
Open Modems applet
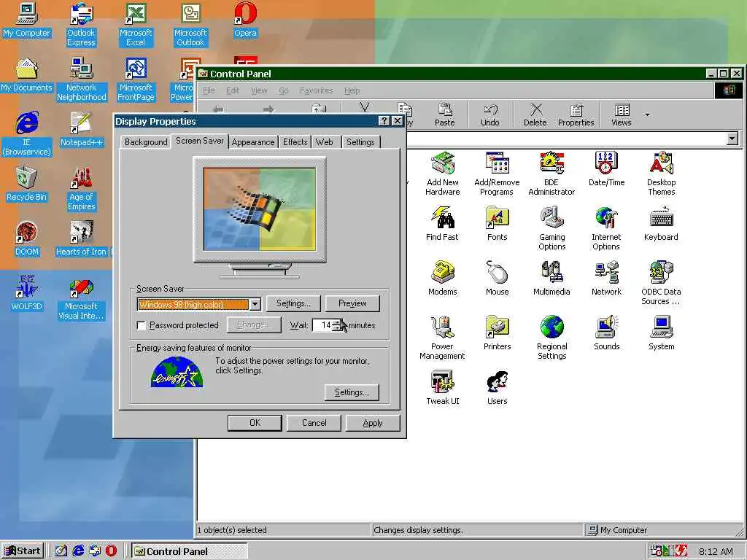(x=443, y=278)
